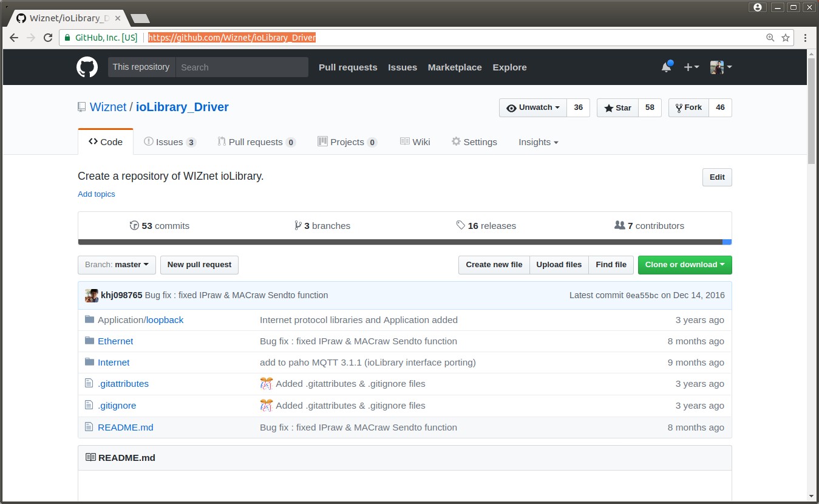819x504 pixels.
Task: Fork the repository
Action: pos(688,107)
